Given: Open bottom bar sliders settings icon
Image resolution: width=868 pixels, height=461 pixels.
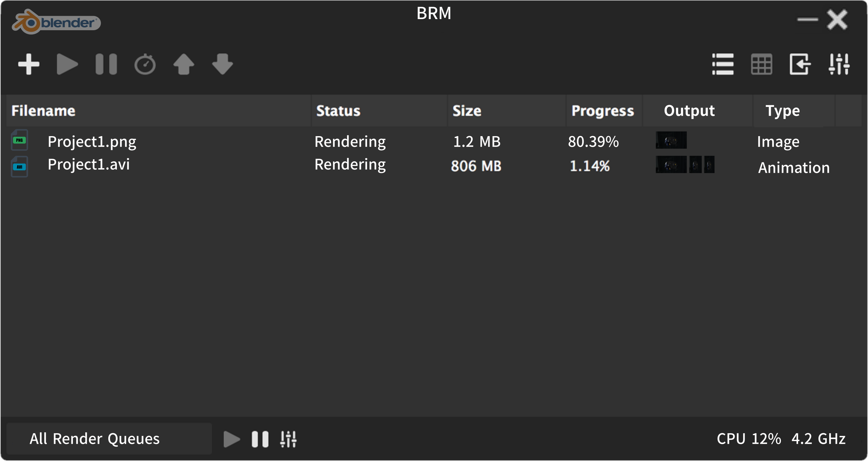Looking at the screenshot, I should [288, 439].
